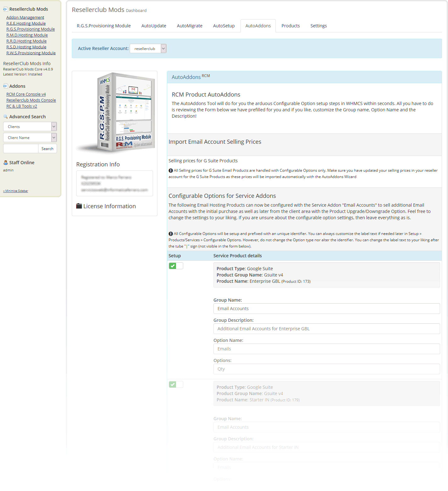Click 'Latest Version: Installed' text
The width and height of the screenshot is (448, 491).
[23, 74]
